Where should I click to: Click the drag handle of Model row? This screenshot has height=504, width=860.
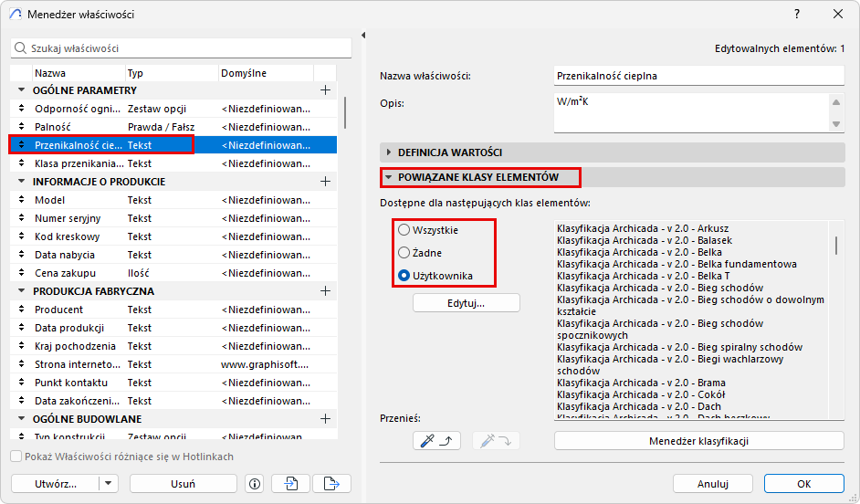tap(21, 200)
